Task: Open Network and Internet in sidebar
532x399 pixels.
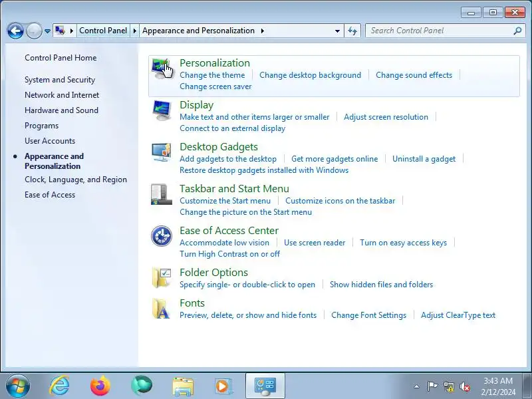Action: pyautogui.click(x=62, y=95)
